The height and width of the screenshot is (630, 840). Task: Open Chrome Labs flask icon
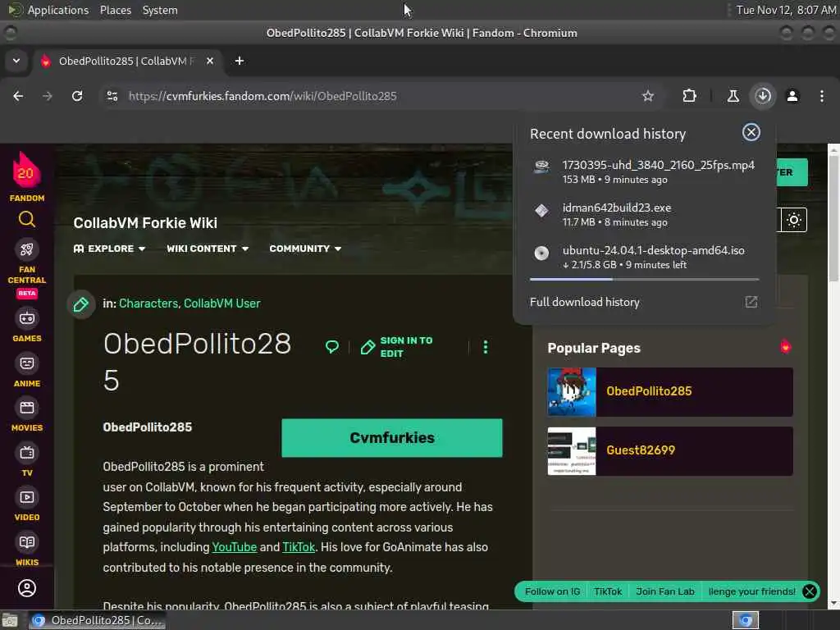point(733,96)
